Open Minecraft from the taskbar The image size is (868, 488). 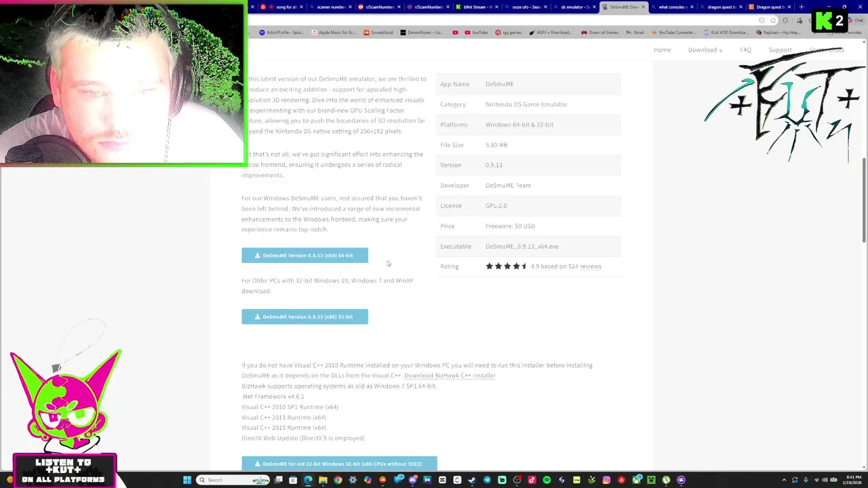pyautogui.click(x=651, y=480)
